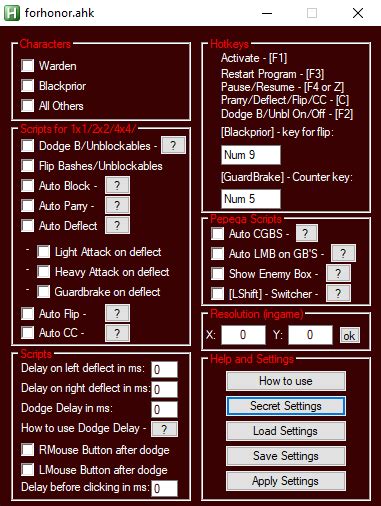381x506 pixels.
Task: Open help for Auto LMB on GB'S
Action: point(343,253)
